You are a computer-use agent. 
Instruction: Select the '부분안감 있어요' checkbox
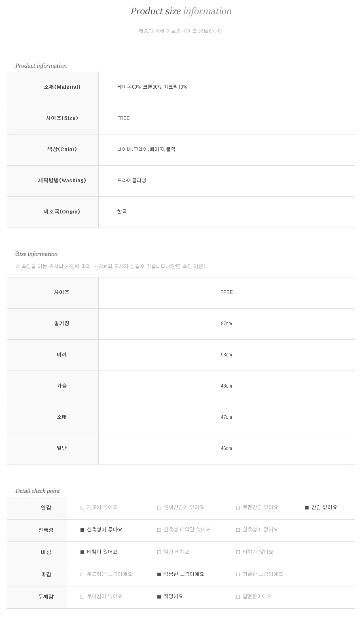tap(238, 507)
